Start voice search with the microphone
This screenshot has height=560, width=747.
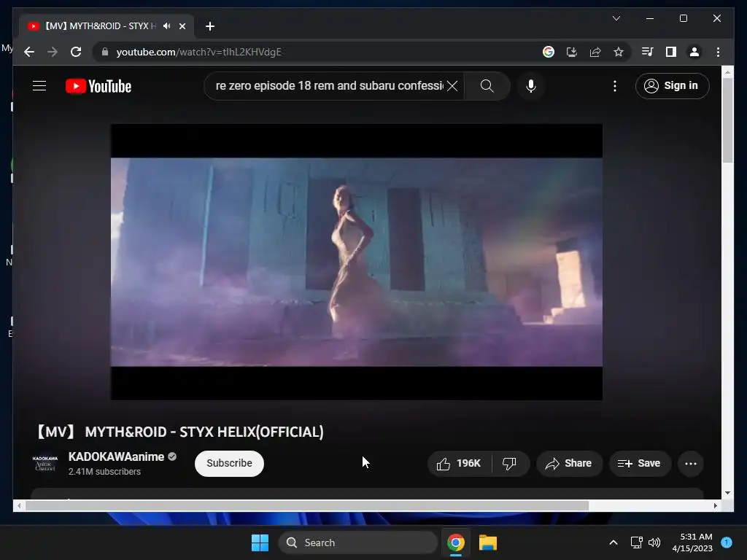click(x=531, y=86)
